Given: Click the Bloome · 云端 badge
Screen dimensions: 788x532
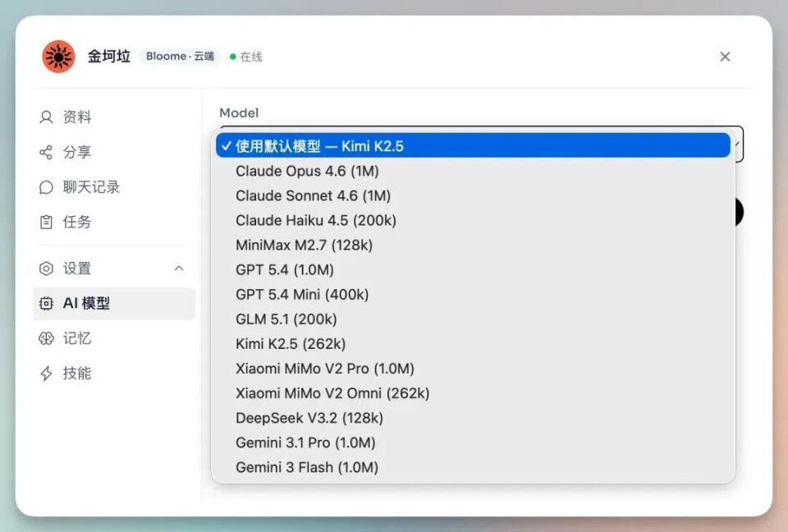Looking at the screenshot, I should [180, 57].
